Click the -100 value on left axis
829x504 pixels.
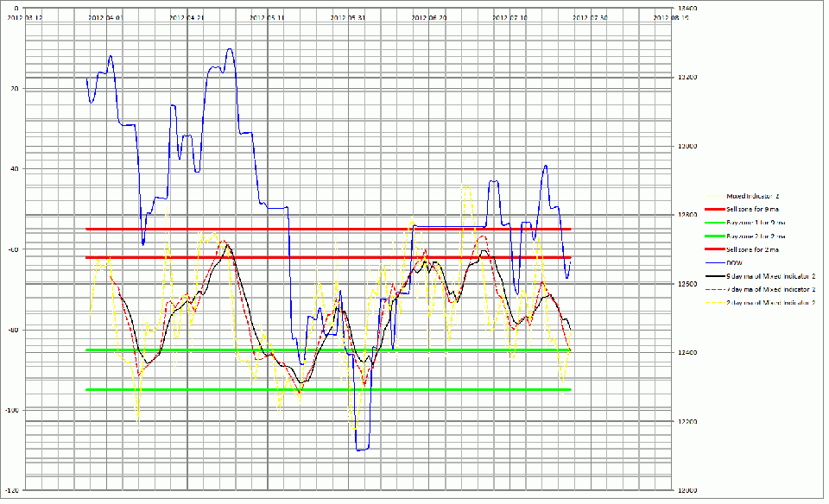pyautogui.click(x=13, y=410)
